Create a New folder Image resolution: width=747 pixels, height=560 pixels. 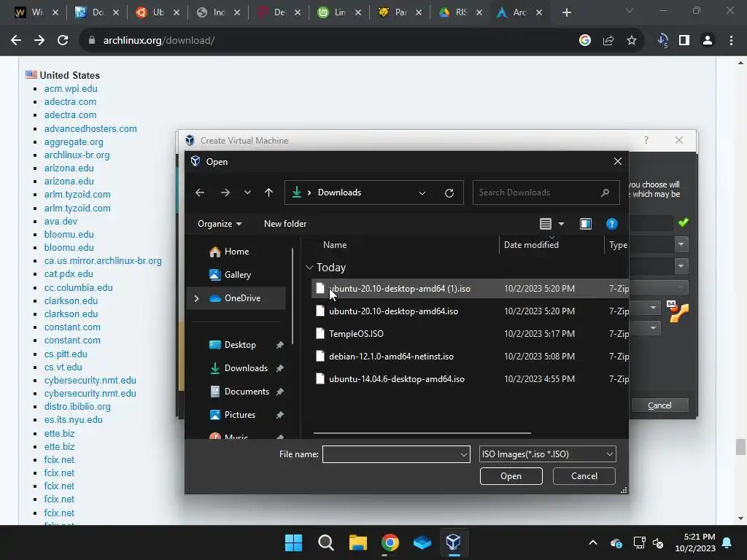[x=285, y=224]
